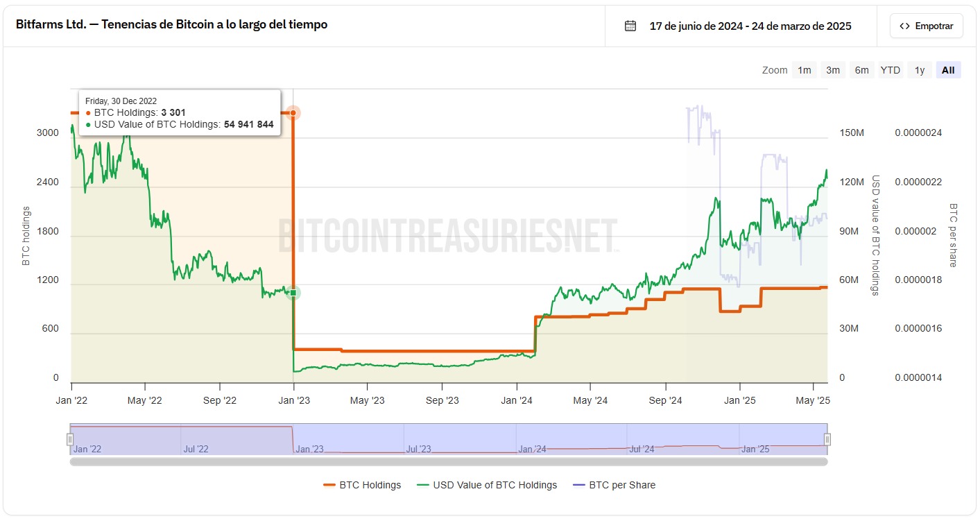The width and height of the screenshot is (980, 521).
Task: Toggle BTC per Share legend item
Action: [x=614, y=485]
